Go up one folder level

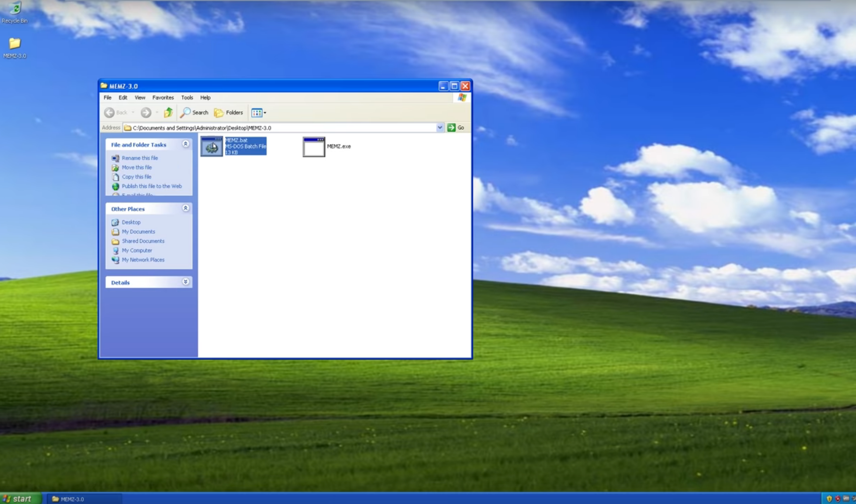click(x=168, y=113)
